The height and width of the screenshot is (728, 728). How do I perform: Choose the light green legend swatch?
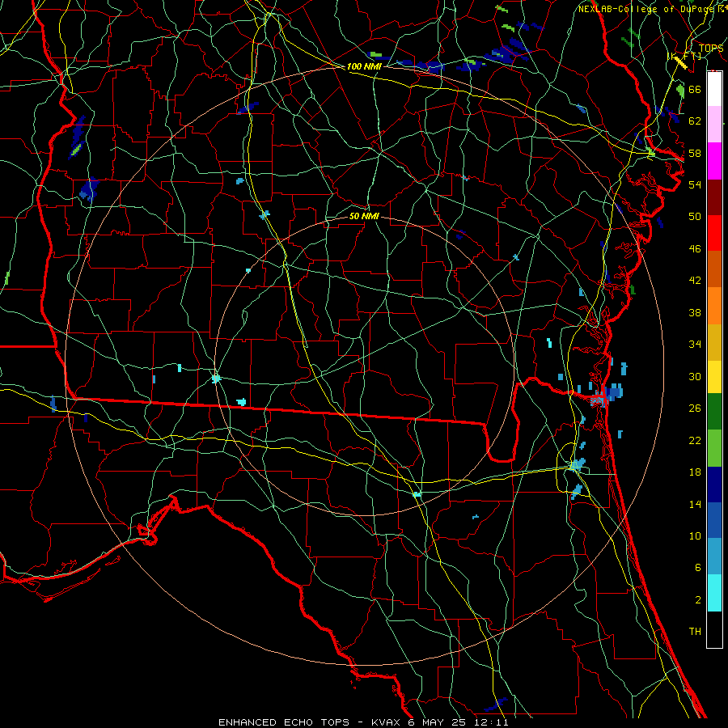pyautogui.click(x=714, y=448)
